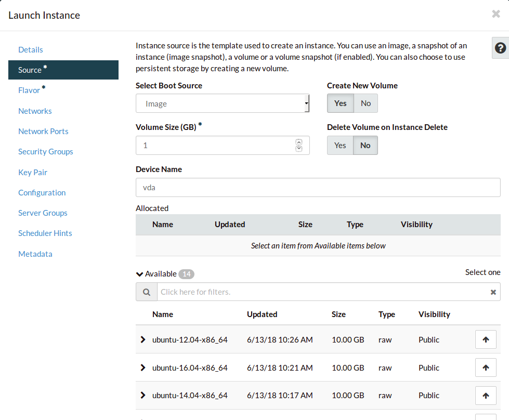
Task: Open the Networks step
Action: [35, 111]
